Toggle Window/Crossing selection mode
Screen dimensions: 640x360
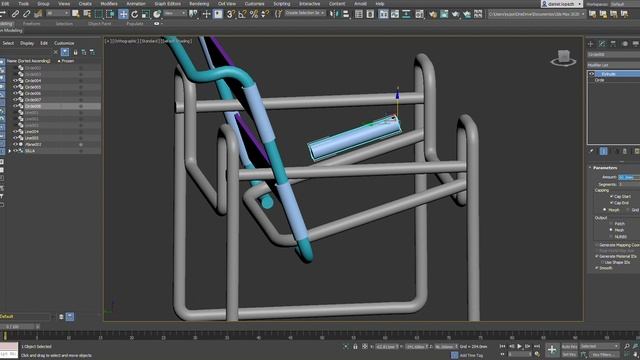[110, 14]
